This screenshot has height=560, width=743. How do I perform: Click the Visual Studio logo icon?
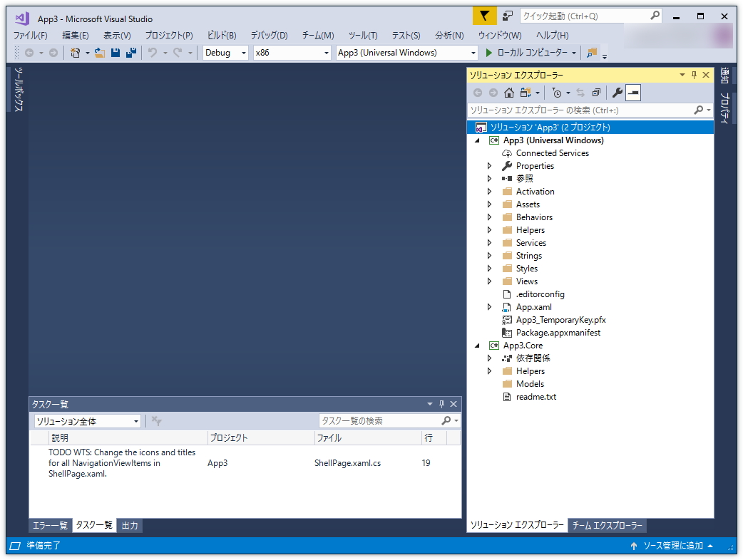tap(22, 19)
